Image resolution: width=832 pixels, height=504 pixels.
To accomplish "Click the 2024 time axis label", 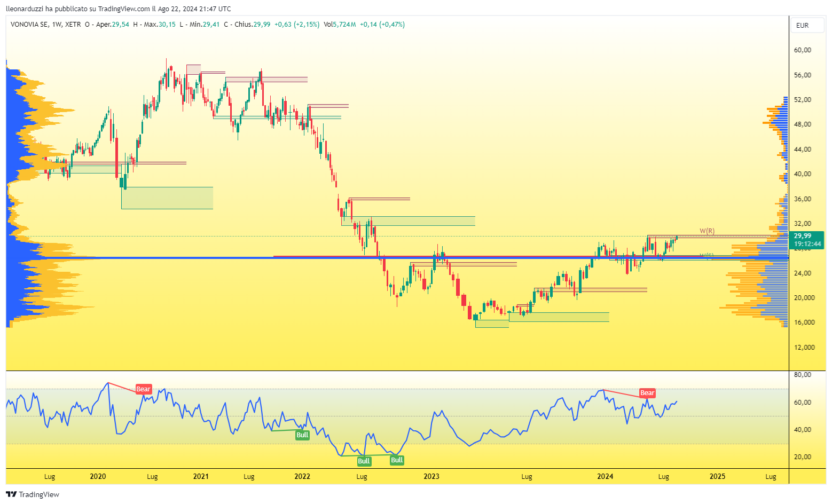I will pyautogui.click(x=605, y=476).
